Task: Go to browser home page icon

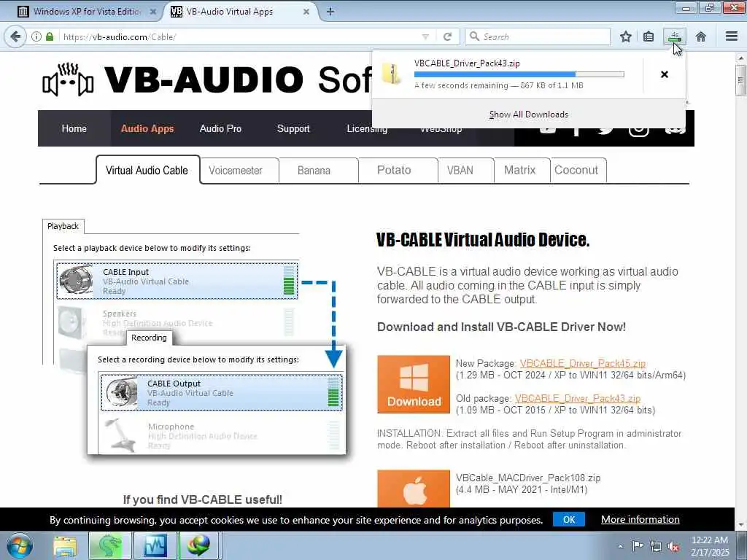Action: (x=701, y=36)
